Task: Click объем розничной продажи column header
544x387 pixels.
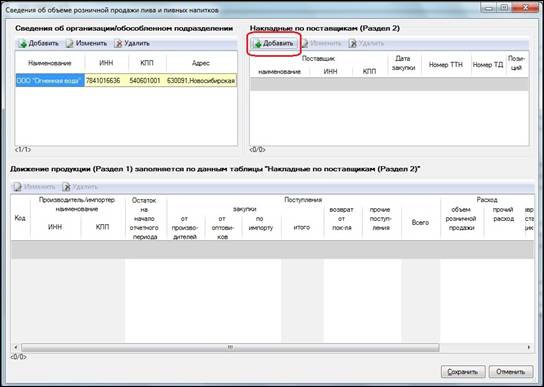Action: (x=461, y=219)
